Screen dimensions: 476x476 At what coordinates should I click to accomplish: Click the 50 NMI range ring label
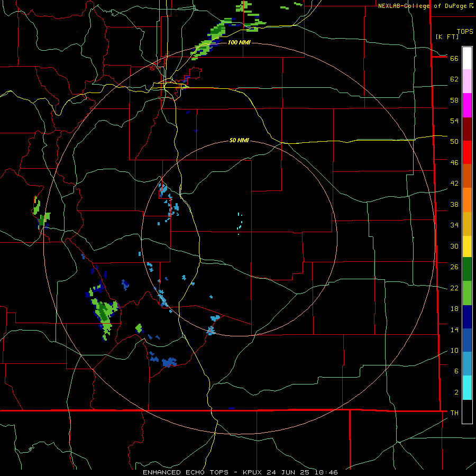(x=239, y=140)
